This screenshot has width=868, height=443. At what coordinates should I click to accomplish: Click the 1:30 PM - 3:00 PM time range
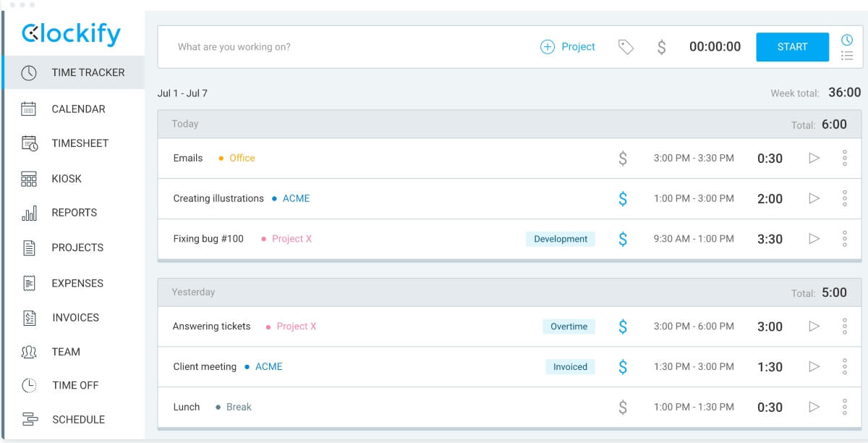(x=694, y=367)
